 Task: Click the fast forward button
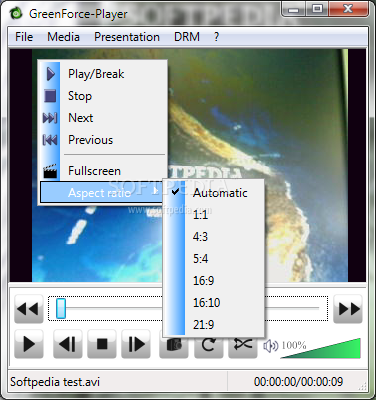[x=348, y=309]
